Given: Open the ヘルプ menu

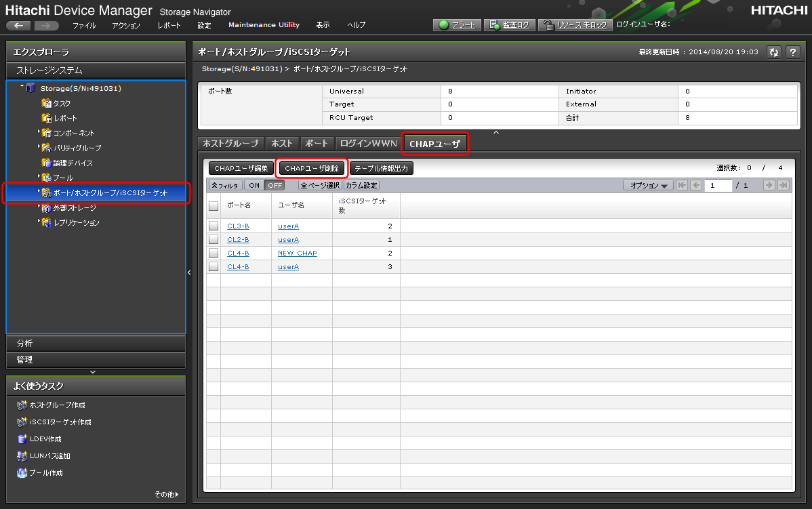Looking at the screenshot, I should coord(357,25).
